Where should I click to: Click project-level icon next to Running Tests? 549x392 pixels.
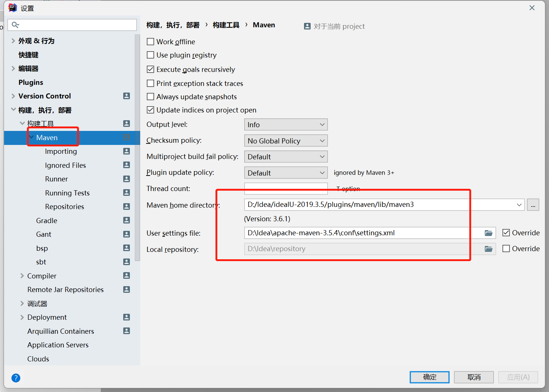pyautogui.click(x=127, y=192)
